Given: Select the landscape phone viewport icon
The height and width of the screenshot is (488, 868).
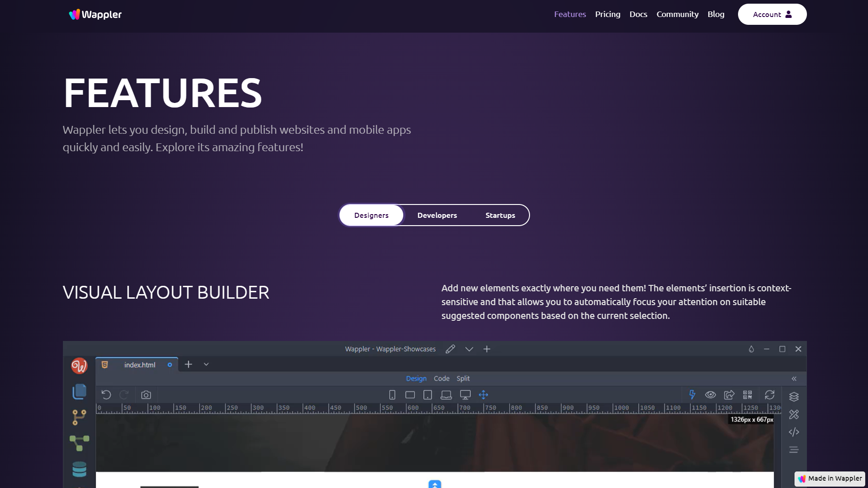Looking at the screenshot, I should pos(410,395).
